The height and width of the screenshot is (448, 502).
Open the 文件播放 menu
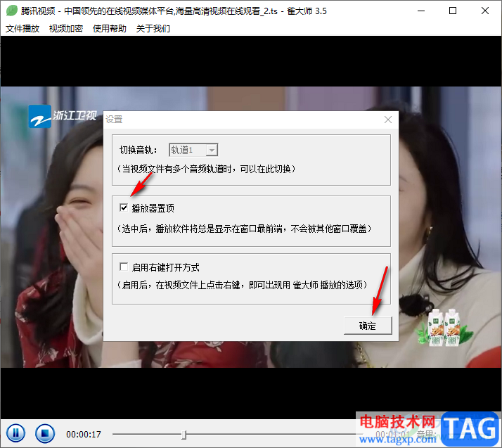(x=22, y=29)
